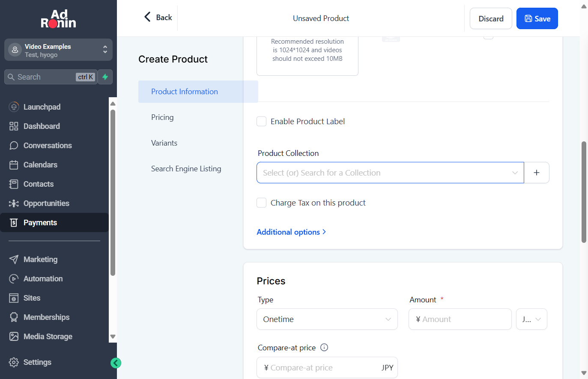588x379 pixels.
Task: Switch account via Video Examples selector
Action: pos(58,50)
